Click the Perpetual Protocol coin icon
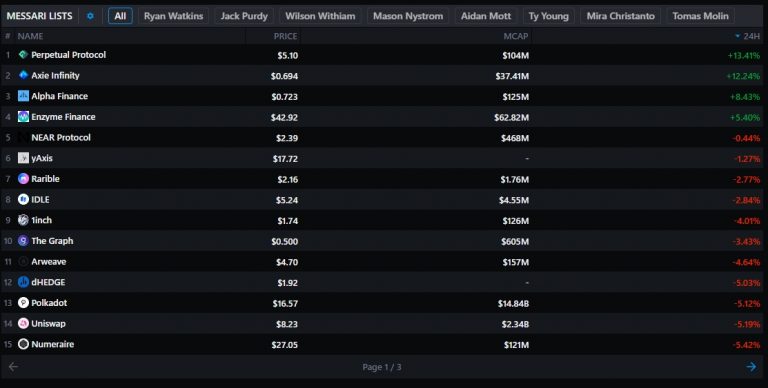Image resolution: width=768 pixels, height=388 pixels. (23, 54)
